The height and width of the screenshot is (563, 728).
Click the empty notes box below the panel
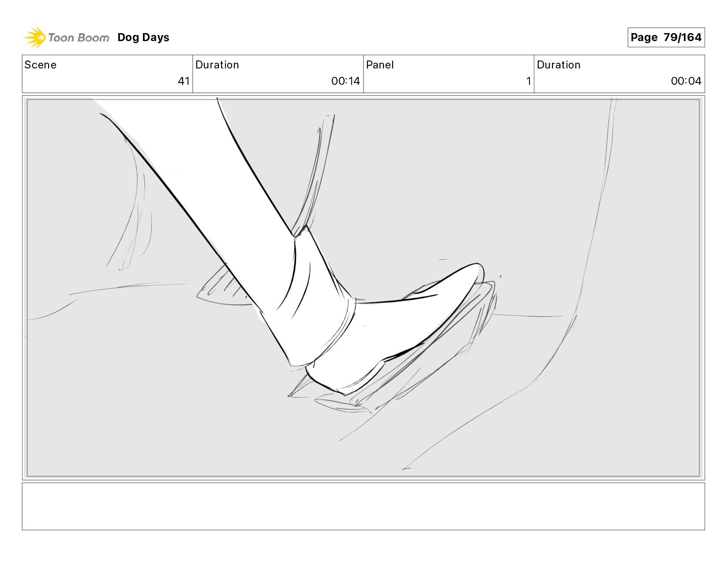363,506
